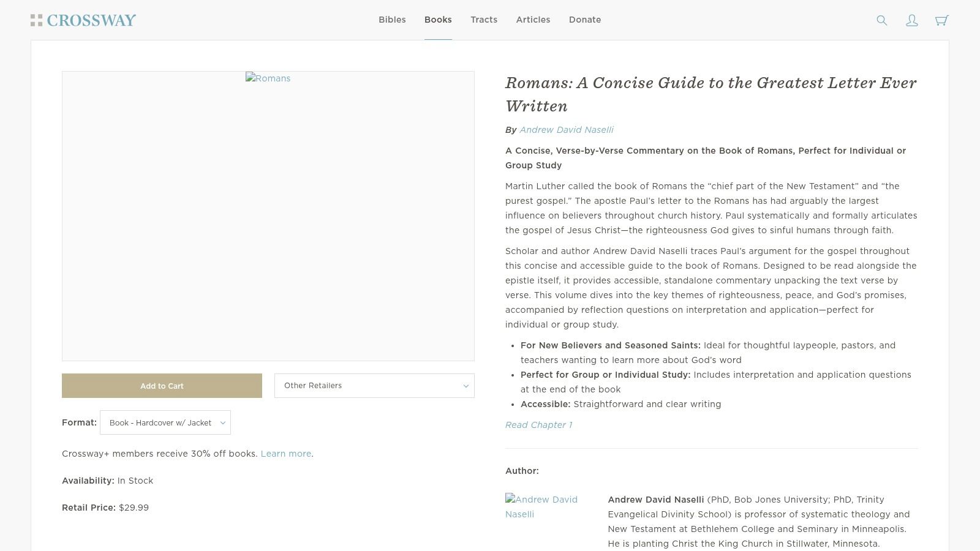This screenshot has width=980, height=551.
Task: Open the Read Chapter 1 link
Action: pos(538,425)
